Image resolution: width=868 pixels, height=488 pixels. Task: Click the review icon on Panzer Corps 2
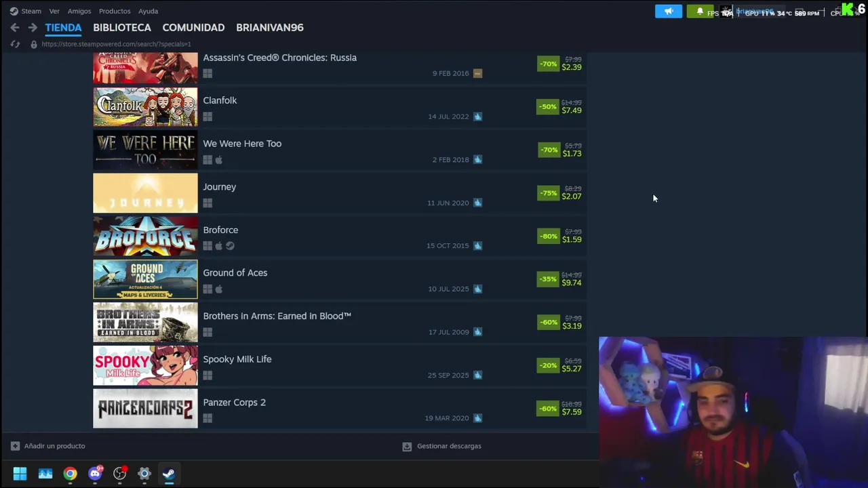point(477,418)
